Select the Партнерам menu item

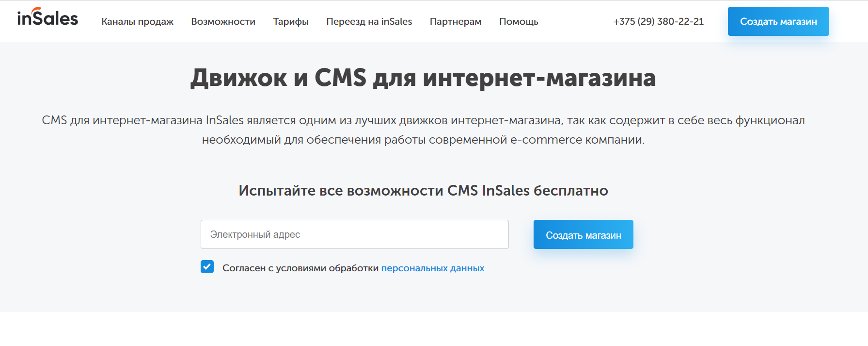(456, 21)
